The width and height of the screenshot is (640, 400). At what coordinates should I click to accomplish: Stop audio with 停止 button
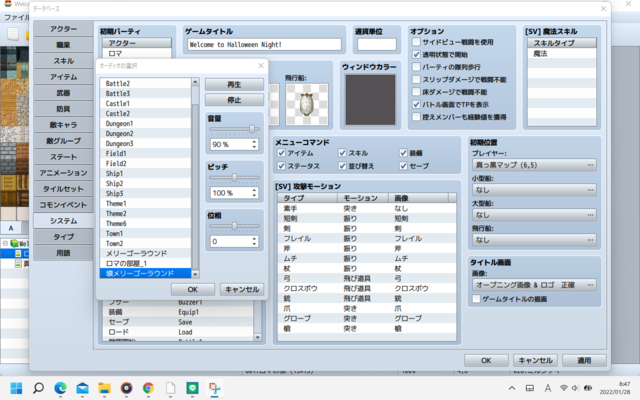[234, 100]
